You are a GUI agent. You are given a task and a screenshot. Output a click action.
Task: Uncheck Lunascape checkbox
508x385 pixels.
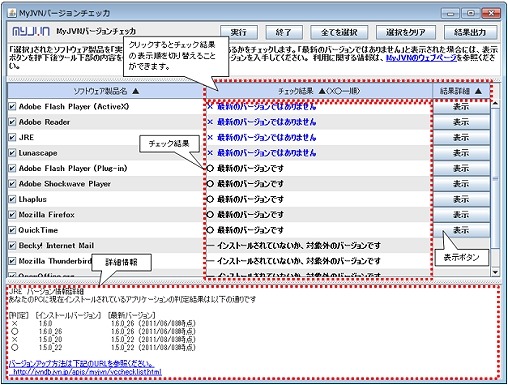[x=12, y=153]
